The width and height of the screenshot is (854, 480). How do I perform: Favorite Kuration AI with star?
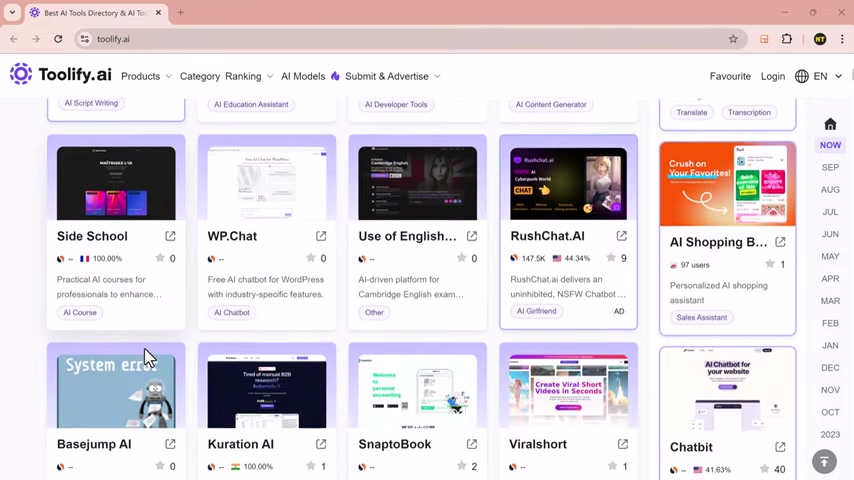310,466
